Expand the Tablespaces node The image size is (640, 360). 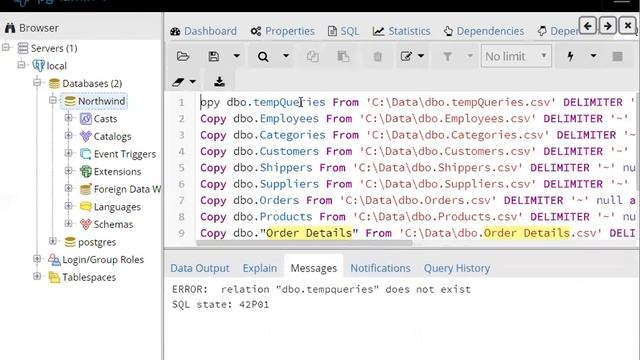[37, 276]
